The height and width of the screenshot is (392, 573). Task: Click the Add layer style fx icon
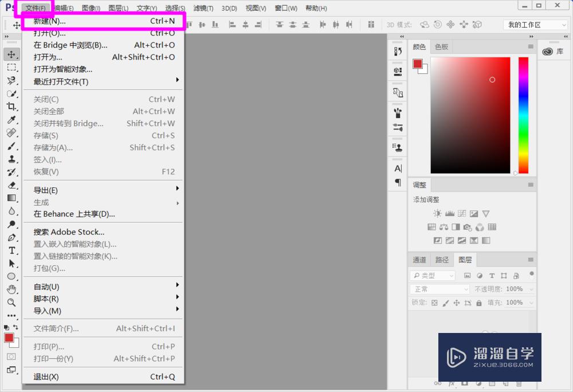[x=451, y=385]
